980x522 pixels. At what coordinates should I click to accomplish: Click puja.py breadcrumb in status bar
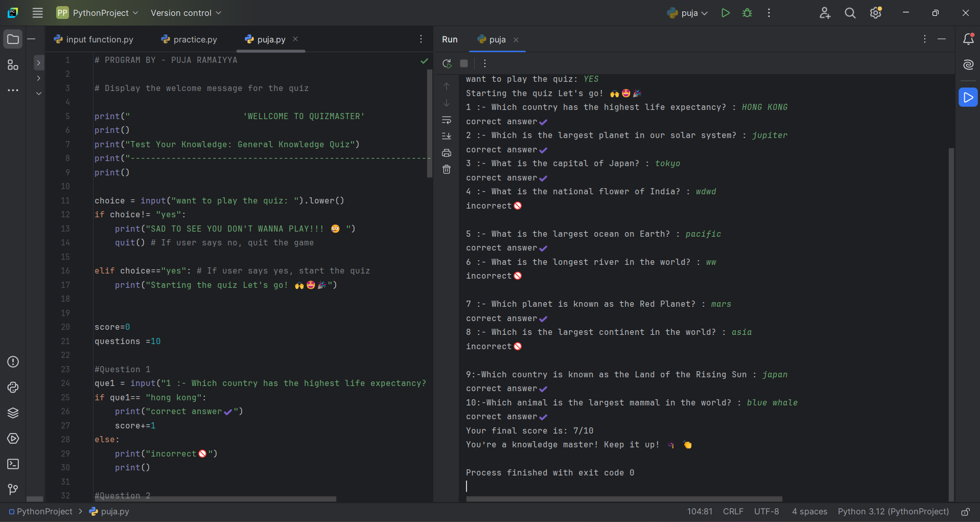pos(109,512)
